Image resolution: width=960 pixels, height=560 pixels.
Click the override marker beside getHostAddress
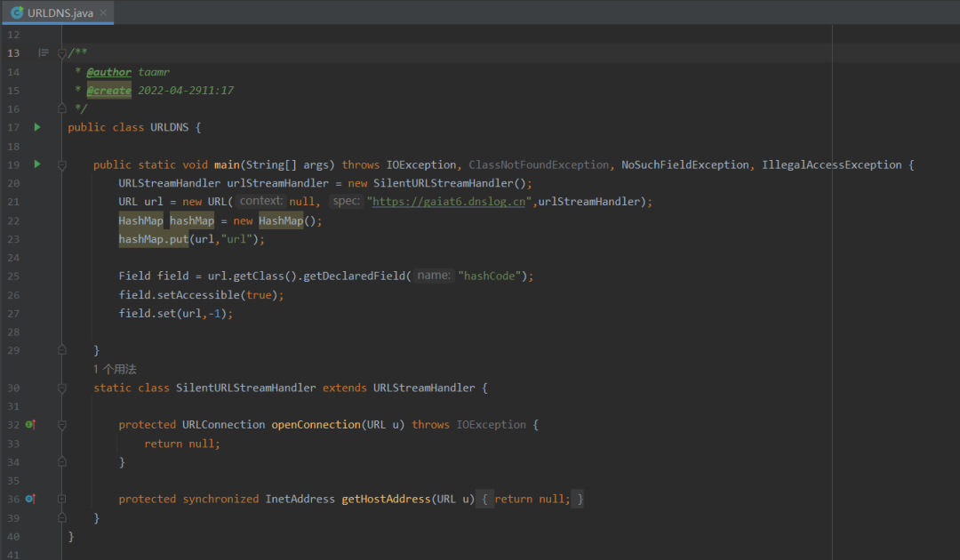[30, 499]
